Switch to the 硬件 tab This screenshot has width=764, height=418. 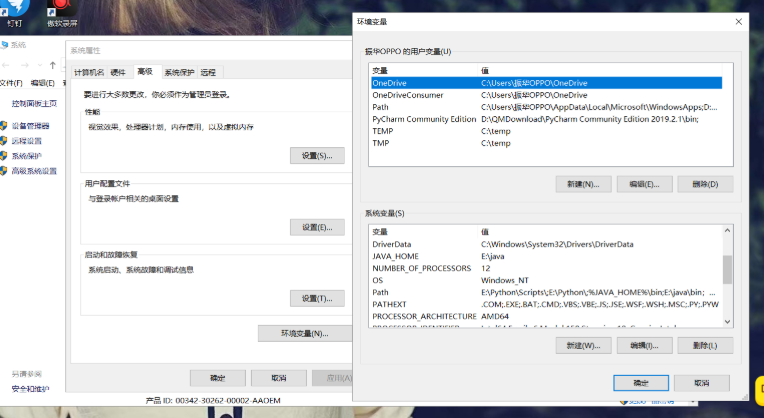(x=118, y=72)
